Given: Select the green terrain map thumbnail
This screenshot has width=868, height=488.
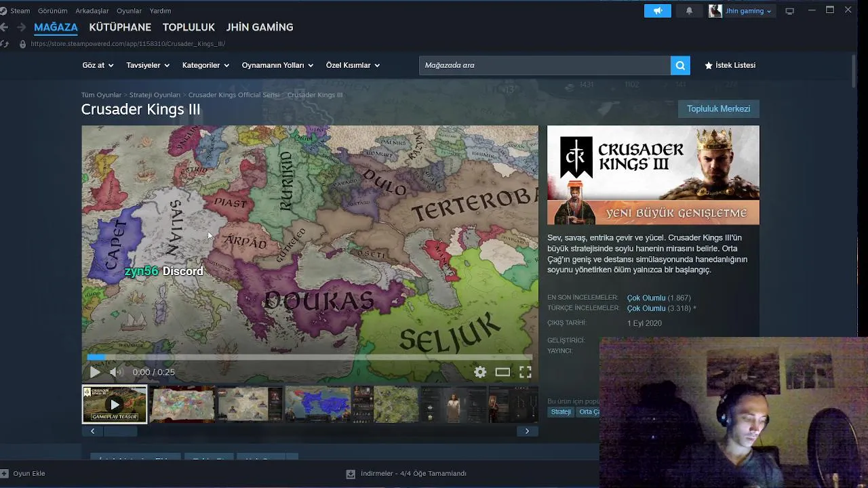Looking at the screenshot, I should pos(385,404).
